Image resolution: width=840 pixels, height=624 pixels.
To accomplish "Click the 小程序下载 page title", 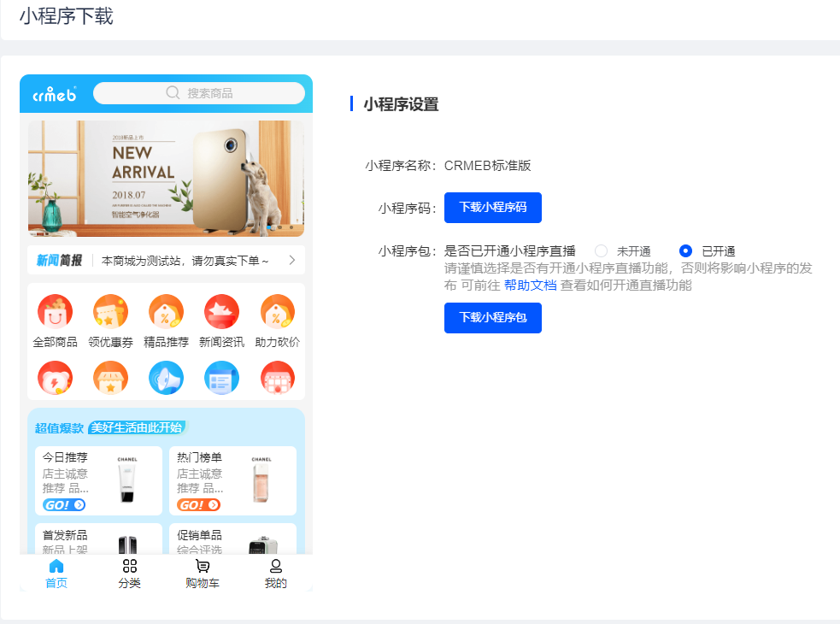I will click(x=67, y=16).
